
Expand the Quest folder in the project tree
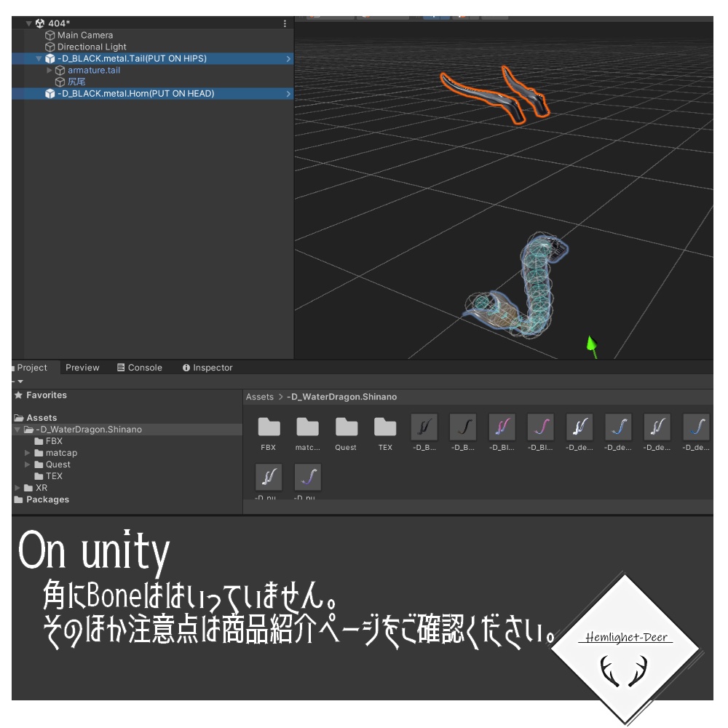click(28, 464)
